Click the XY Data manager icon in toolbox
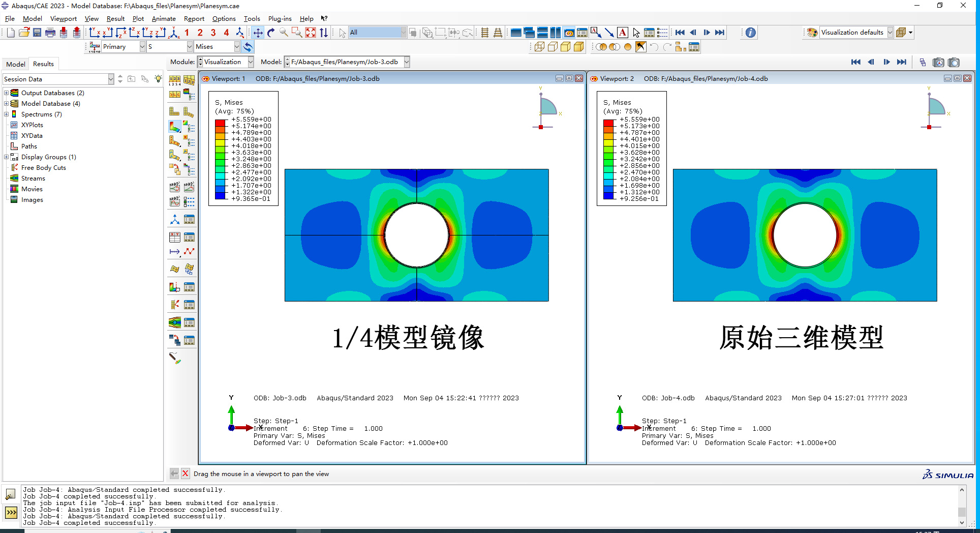980x533 pixels. click(x=189, y=237)
